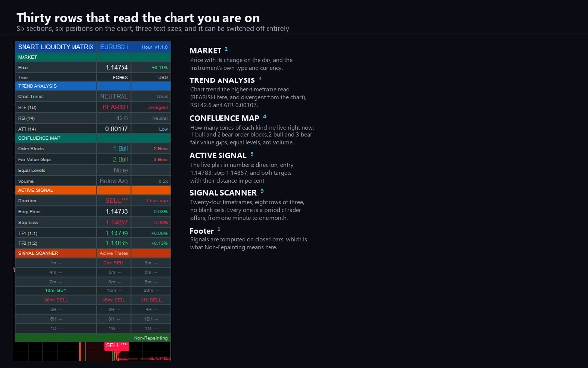This screenshot has height=368, width=588.
Task: Select the green MARKET section row in the table
Action: pyautogui.click(x=93, y=57)
